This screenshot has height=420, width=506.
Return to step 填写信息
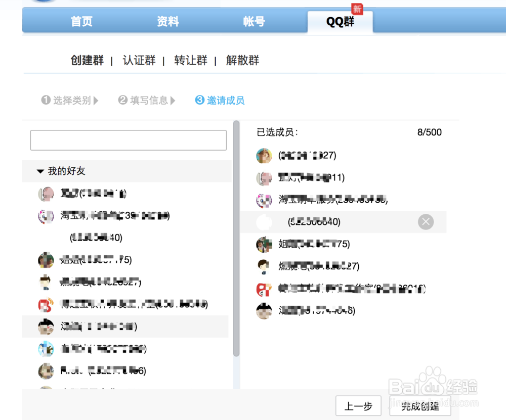(x=146, y=100)
